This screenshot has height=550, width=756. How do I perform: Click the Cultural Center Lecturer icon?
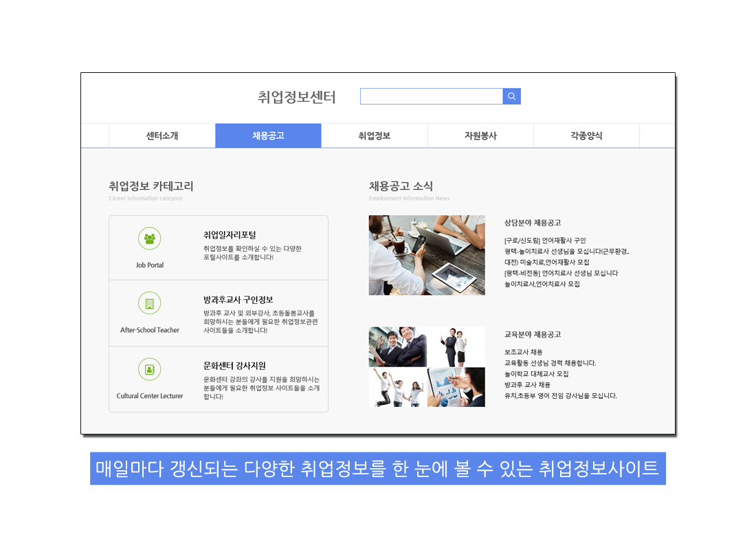tap(149, 369)
